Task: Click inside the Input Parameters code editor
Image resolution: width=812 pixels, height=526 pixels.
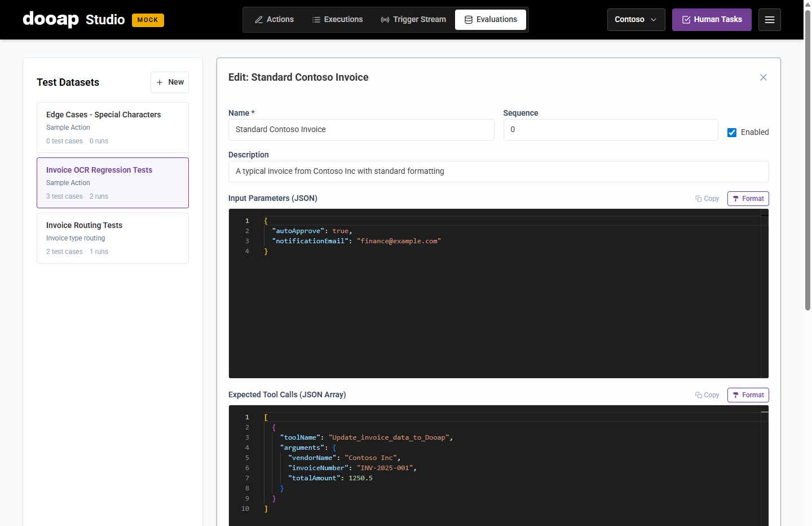Action: pos(498,293)
